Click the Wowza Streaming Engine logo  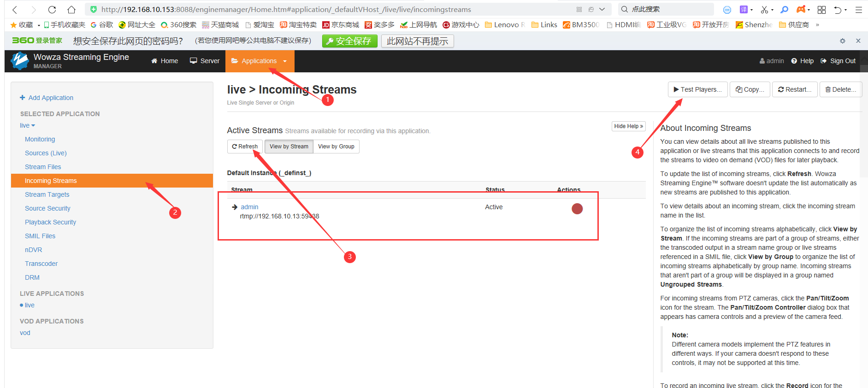pos(20,61)
